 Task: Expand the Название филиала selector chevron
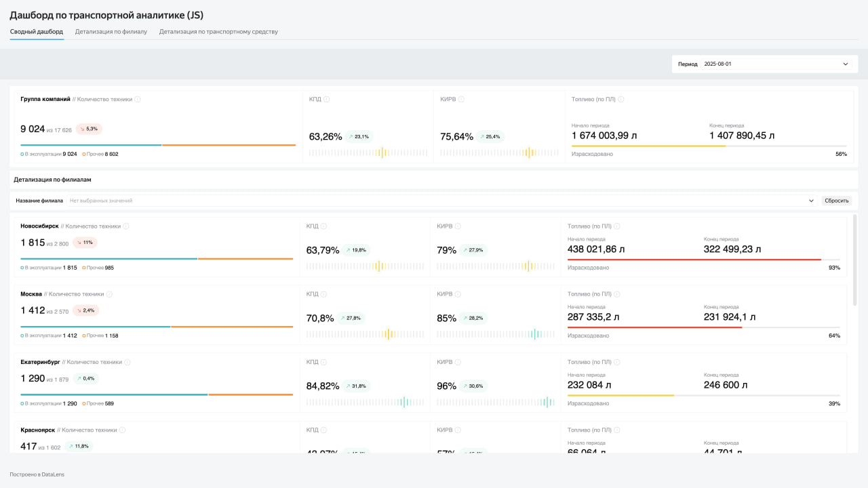[812, 201]
